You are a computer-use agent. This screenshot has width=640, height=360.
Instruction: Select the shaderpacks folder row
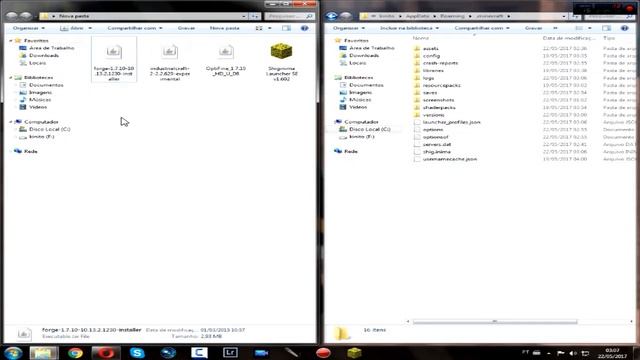pos(439,107)
